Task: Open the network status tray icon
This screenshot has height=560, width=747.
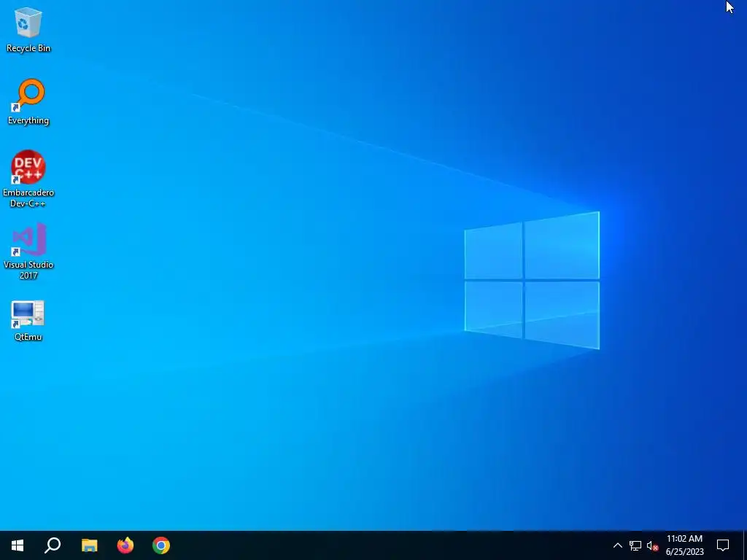Action: pos(635,545)
